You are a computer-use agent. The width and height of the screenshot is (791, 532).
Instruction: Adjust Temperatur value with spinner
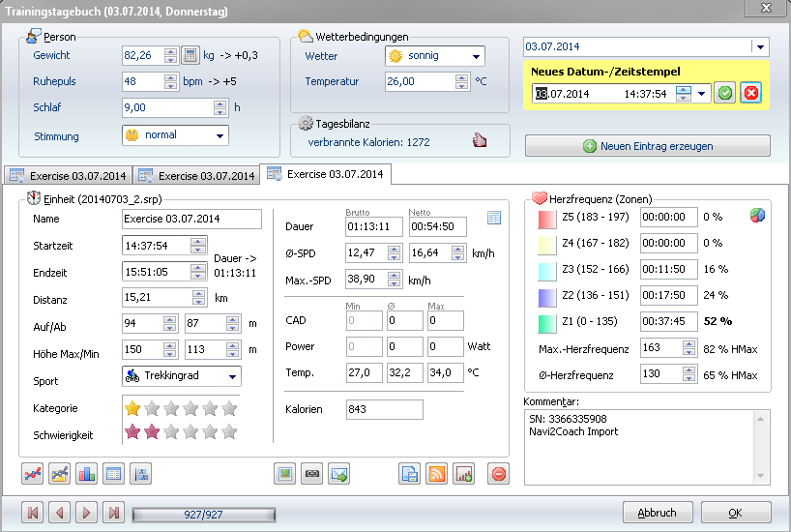pos(461,81)
